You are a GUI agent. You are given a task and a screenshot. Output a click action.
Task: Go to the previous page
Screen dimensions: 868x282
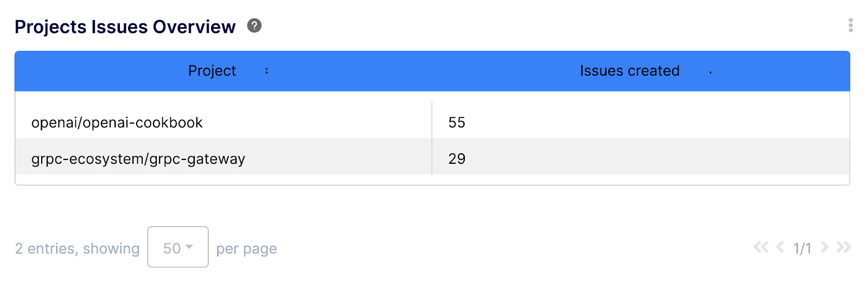(x=780, y=248)
